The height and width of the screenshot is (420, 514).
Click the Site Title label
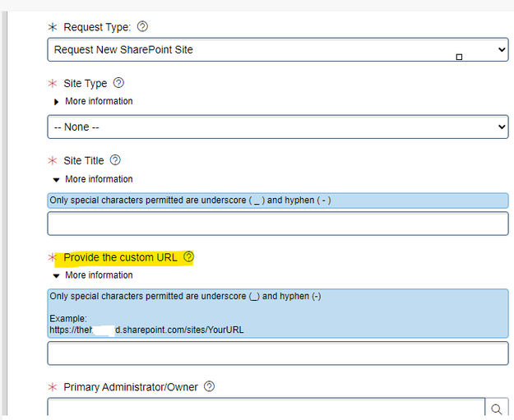click(x=84, y=161)
